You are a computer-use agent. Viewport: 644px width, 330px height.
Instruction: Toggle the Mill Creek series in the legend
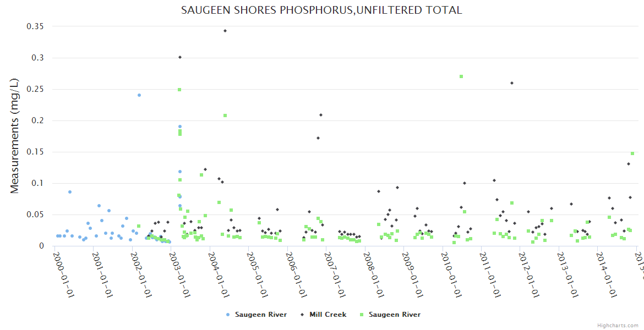tap(328, 315)
